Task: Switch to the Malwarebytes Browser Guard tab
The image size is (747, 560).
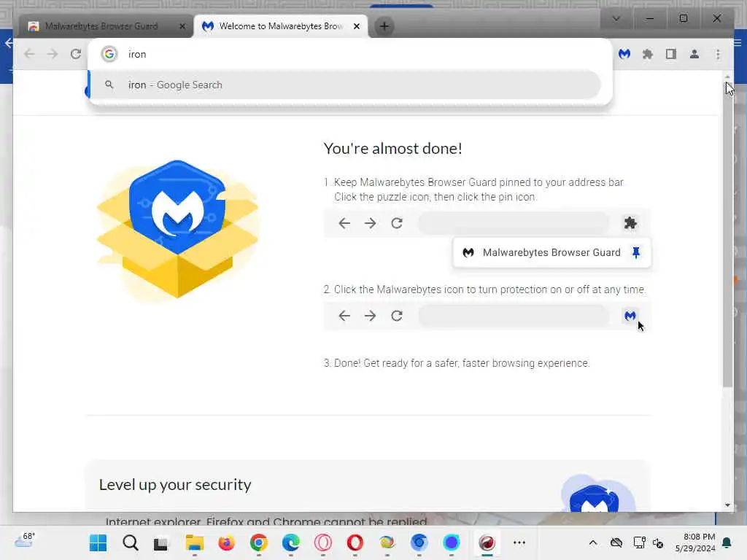Action: pyautogui.click(x=102, y=26)
